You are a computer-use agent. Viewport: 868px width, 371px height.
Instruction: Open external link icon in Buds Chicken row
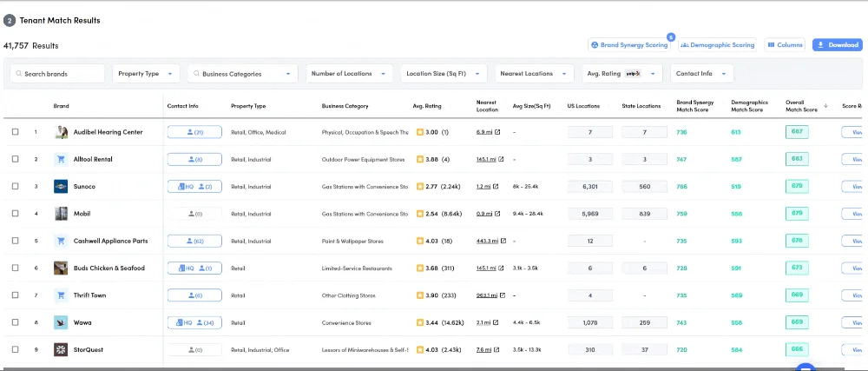click(x=501, y=268)
